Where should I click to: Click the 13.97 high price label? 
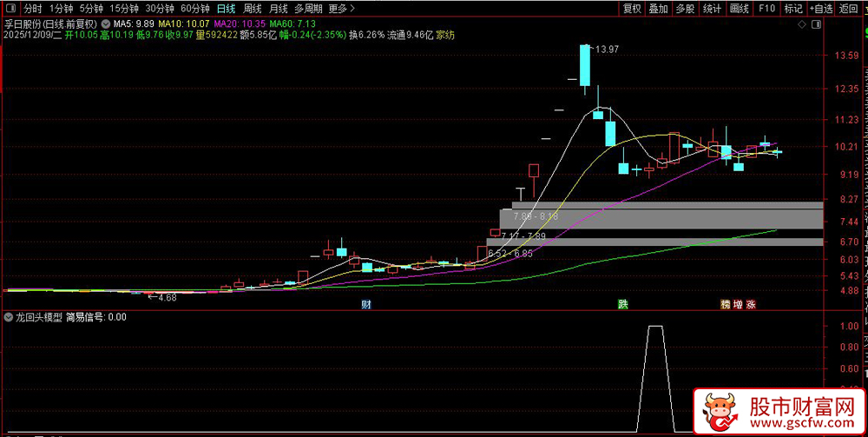(607, 50)
